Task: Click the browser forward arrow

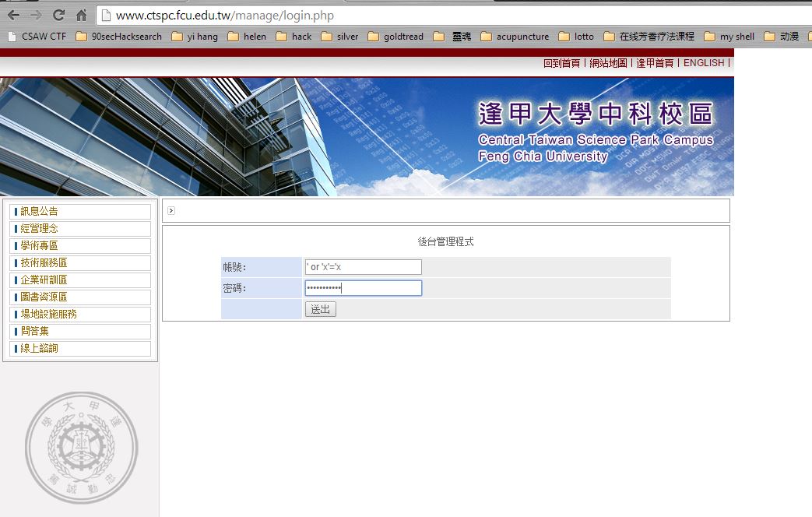Action: (36, 15)
